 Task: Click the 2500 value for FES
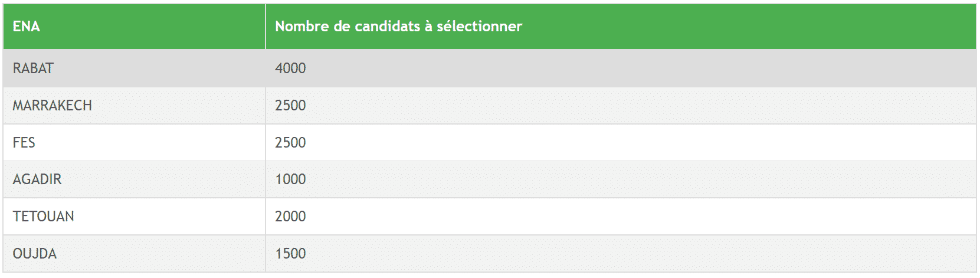point(290,142)
